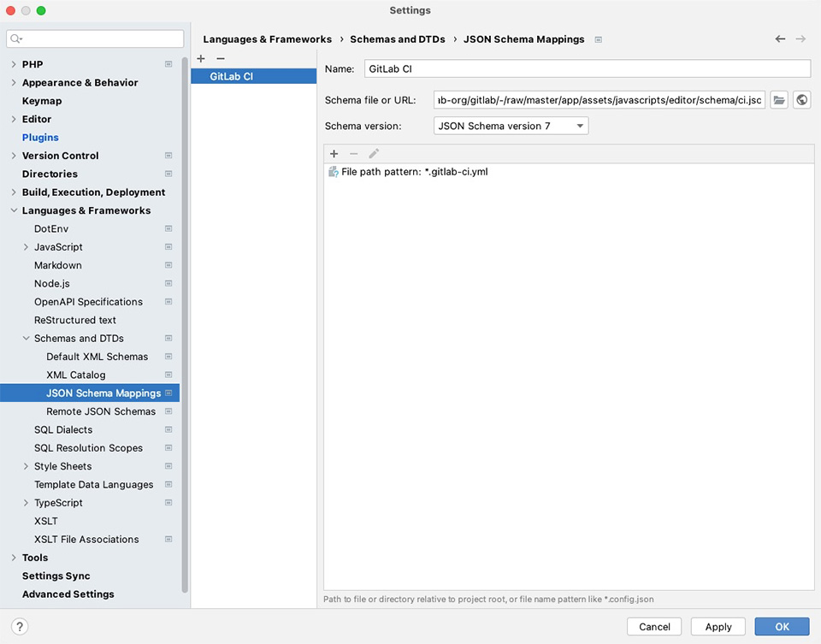Add a new file path pattern
Screen dimensions: 821x644
(x=334, y=153)
